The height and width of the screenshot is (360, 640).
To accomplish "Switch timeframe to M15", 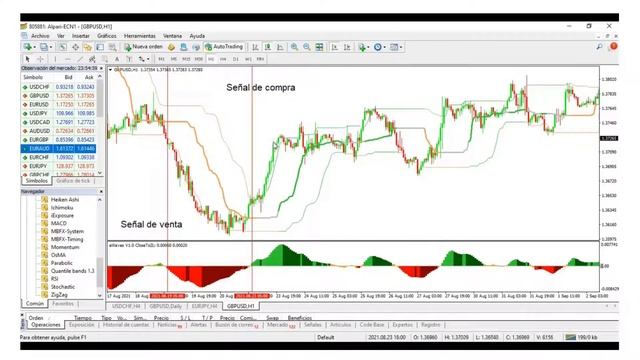I will [186, 59].
